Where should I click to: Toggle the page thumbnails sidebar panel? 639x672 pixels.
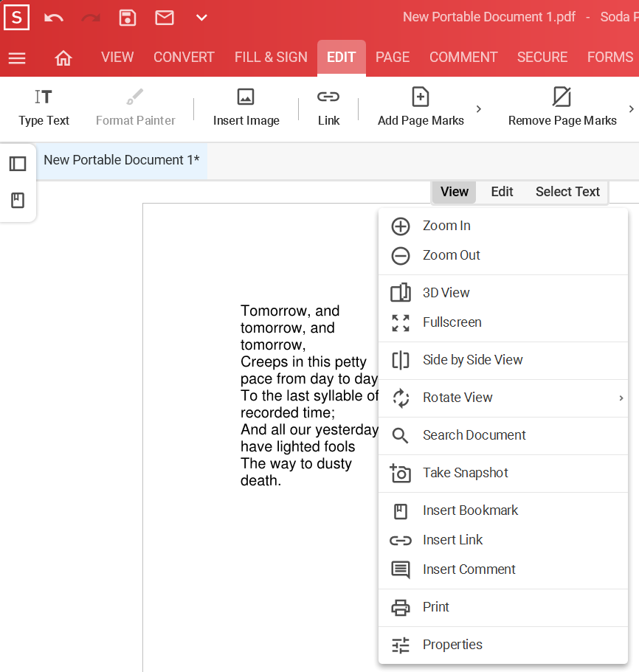pos(18,164)
